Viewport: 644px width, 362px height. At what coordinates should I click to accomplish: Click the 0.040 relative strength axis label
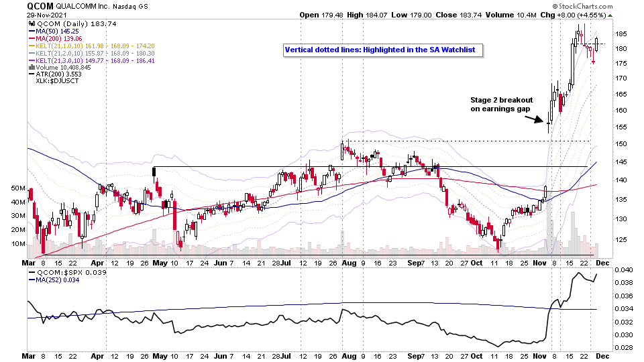click(623, 269)
